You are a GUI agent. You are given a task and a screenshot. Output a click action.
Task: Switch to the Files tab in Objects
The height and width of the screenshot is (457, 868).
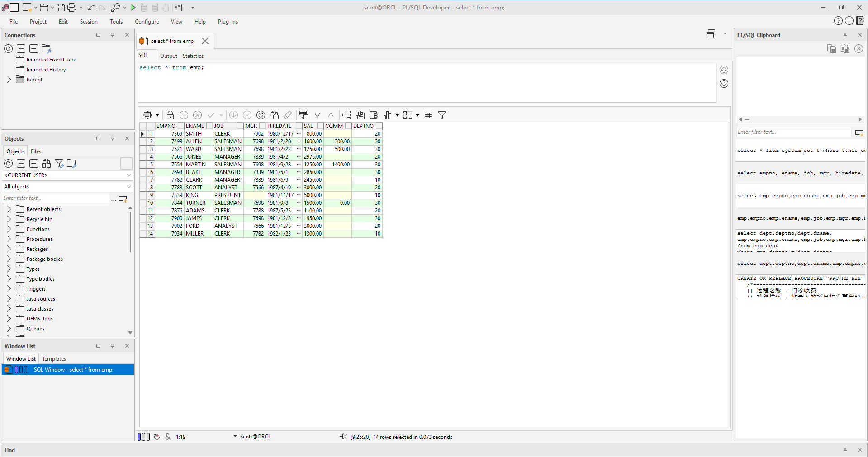pos(36,151)
